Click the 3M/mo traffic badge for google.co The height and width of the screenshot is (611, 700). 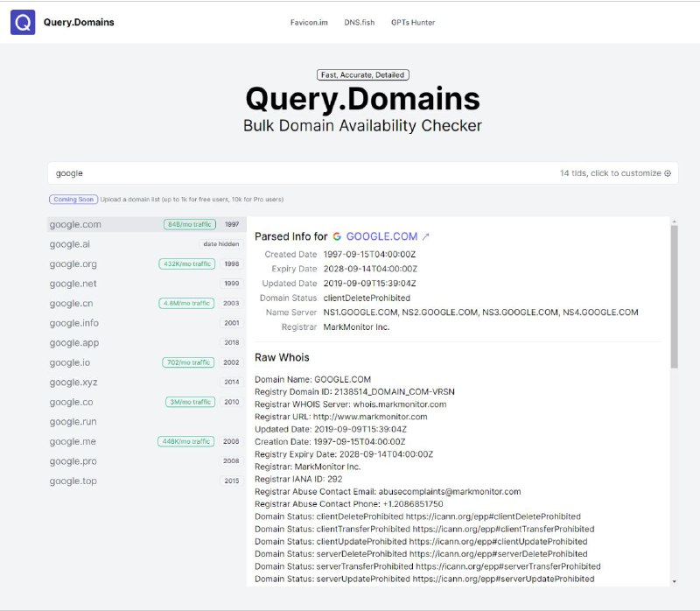pyautogui.click(x=190, y=402)
